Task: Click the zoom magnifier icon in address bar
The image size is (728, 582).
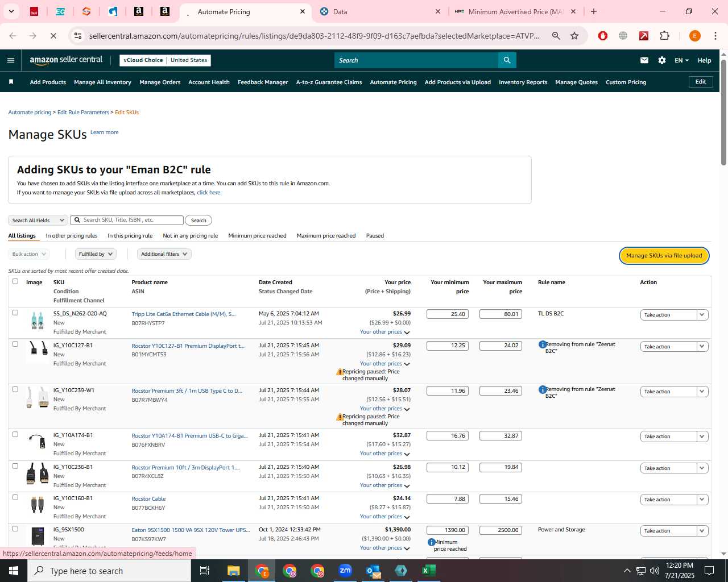Action: pos(556,36)
